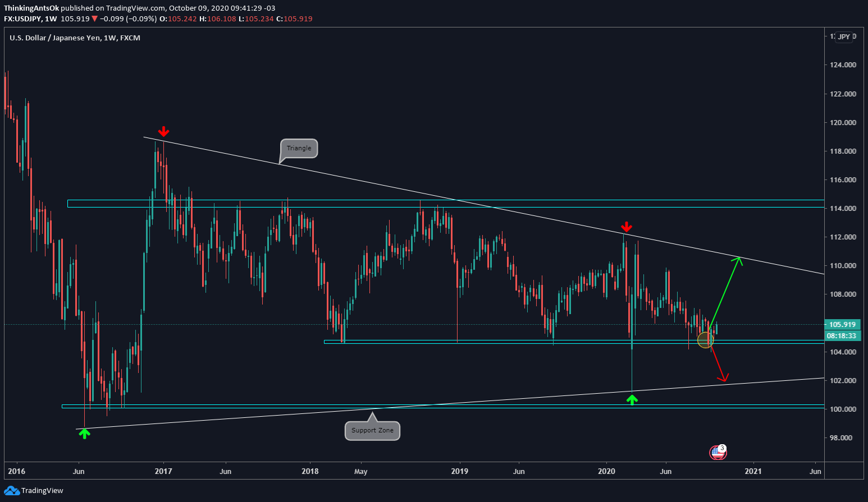Click the FX:USDJPY, 1W symbol label
868x502 pixels.
coord(30,19)
